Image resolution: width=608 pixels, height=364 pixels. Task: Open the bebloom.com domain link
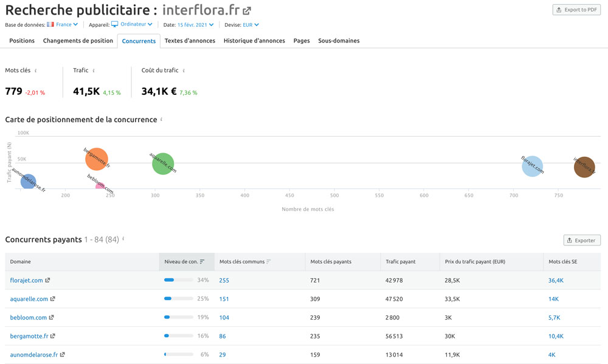29,317
